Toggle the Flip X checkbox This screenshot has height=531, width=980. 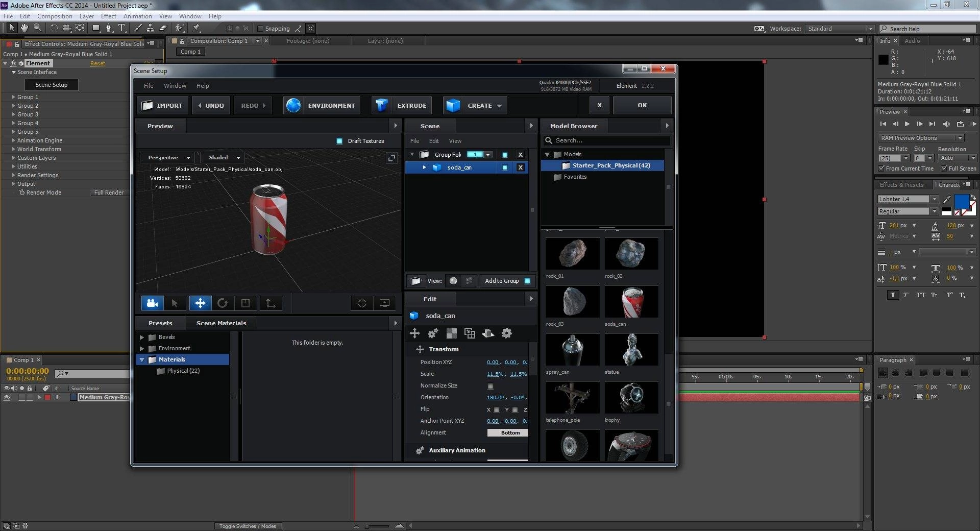pyautogui.click(x=497, y=409)
